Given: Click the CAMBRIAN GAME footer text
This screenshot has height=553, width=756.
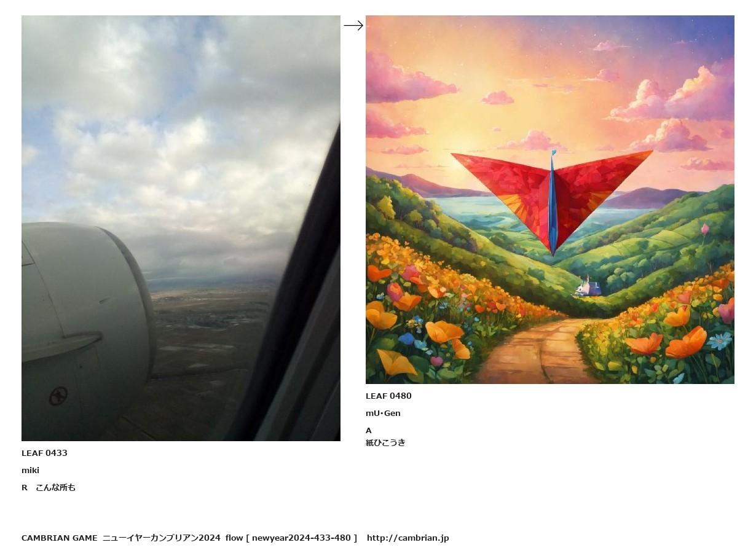Looking at the screenshot, I should tap(59, 538).
